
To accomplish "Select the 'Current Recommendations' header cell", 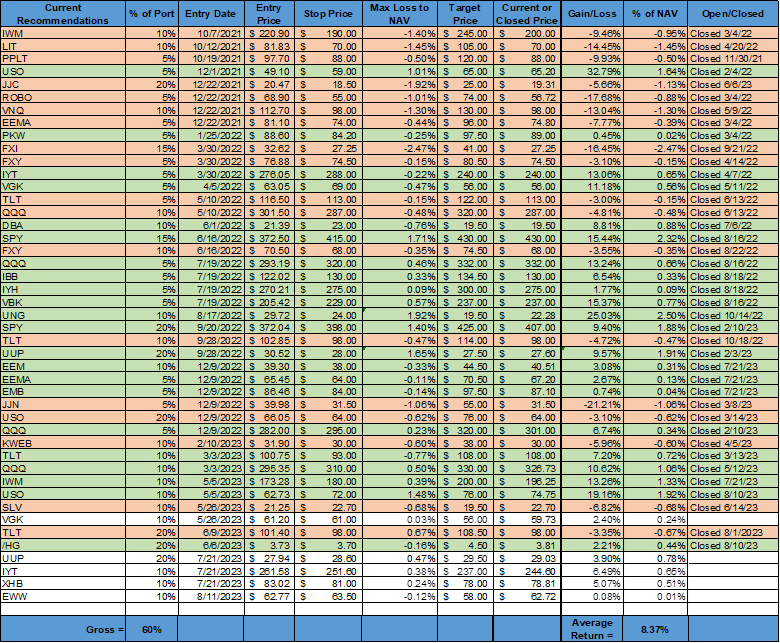I will coord(63,14).
